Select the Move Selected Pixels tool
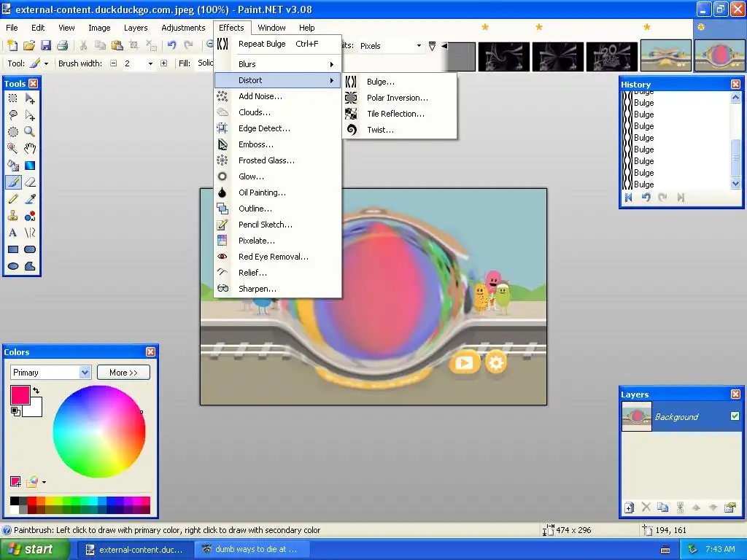 [x=30, y=98]
